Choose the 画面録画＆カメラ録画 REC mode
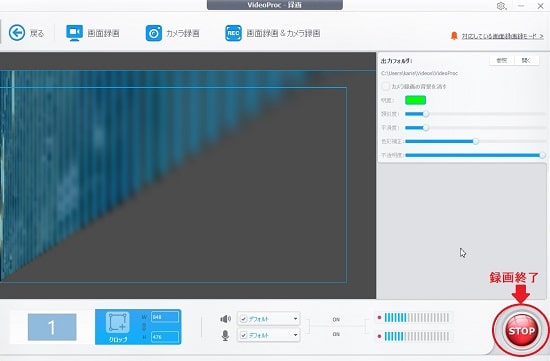The width and height of the screenshot is (550, 361). point(273,33)
